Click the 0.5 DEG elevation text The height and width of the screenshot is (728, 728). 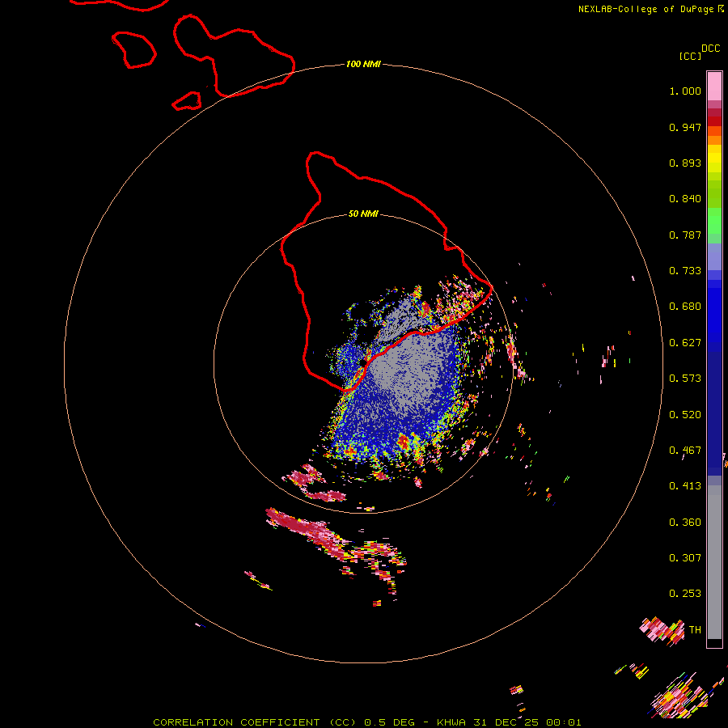pos(391,722)
